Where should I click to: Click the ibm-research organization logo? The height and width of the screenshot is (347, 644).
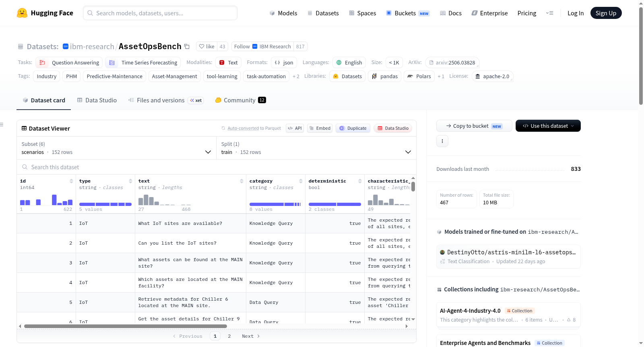tap(66, 46)
